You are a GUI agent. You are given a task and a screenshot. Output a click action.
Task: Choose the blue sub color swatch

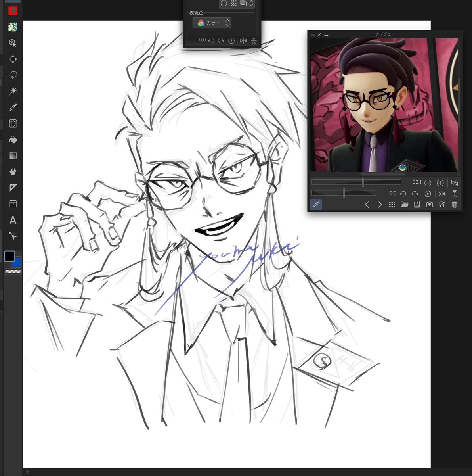coord(17,263)
